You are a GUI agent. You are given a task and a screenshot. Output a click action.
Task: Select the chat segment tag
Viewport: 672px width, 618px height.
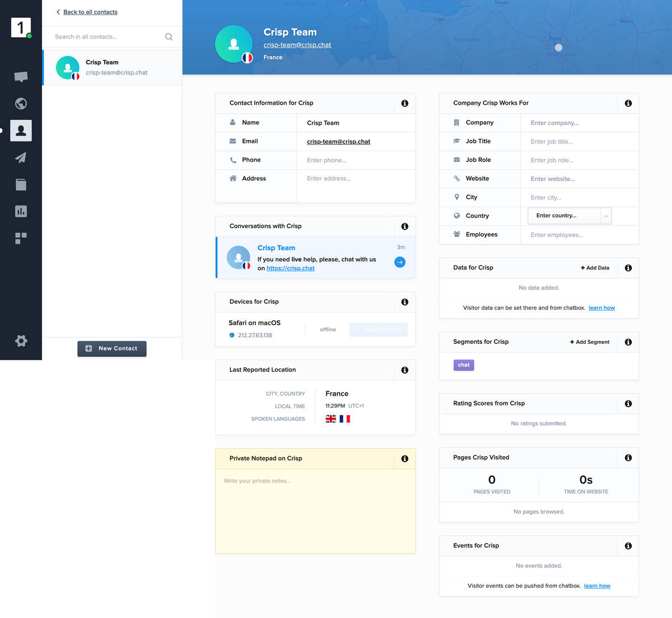point(464,365)
